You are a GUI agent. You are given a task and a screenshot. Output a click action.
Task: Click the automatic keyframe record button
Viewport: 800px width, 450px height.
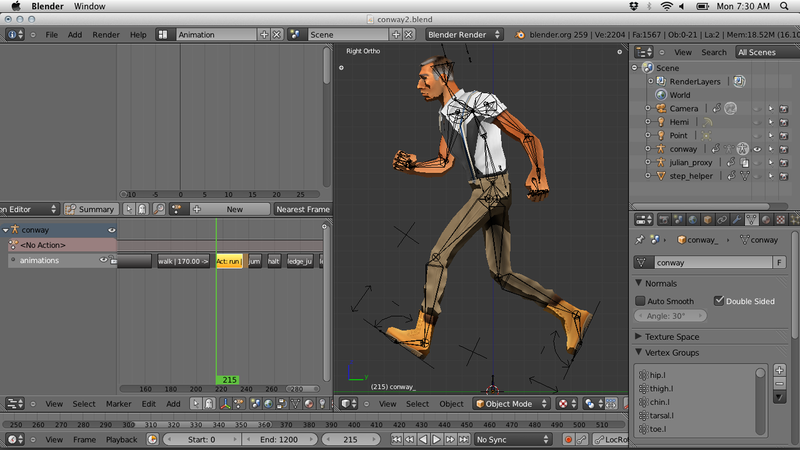click(568, 439)
